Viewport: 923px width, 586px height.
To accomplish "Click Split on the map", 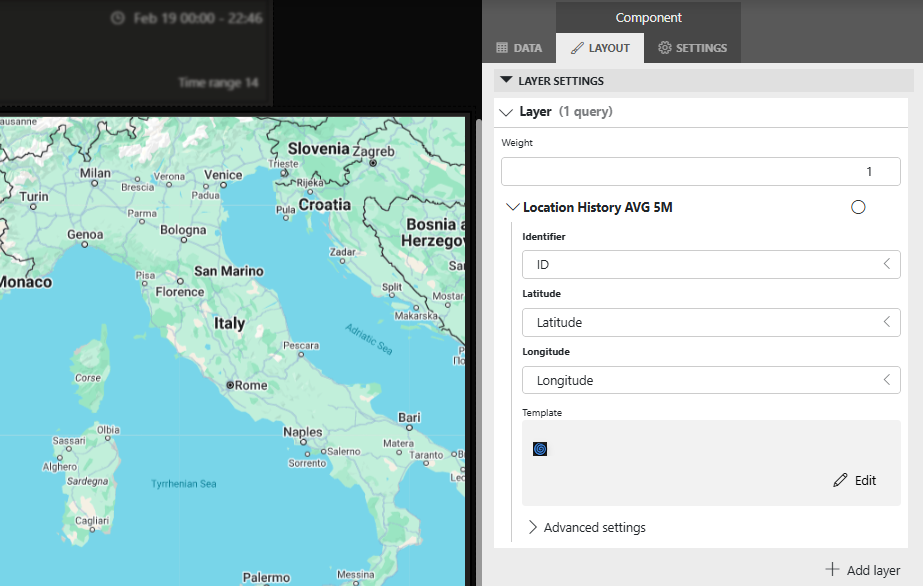I will click(x=392, y=287).
